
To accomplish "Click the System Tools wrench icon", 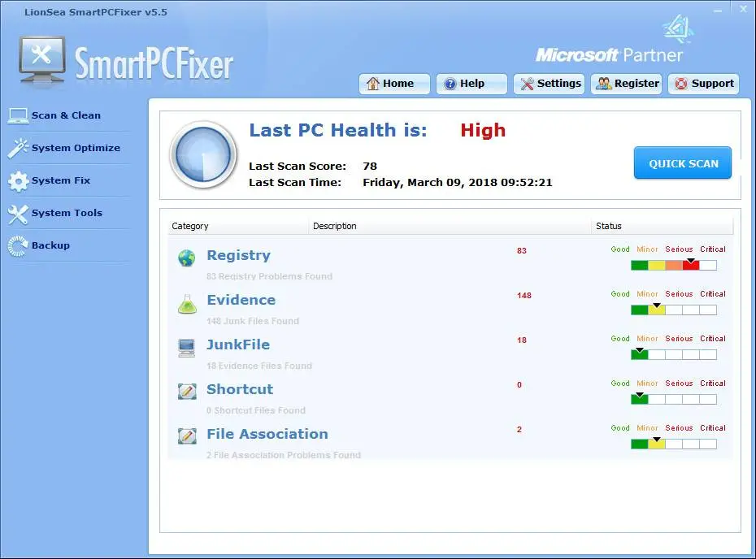I will [19, 214].
